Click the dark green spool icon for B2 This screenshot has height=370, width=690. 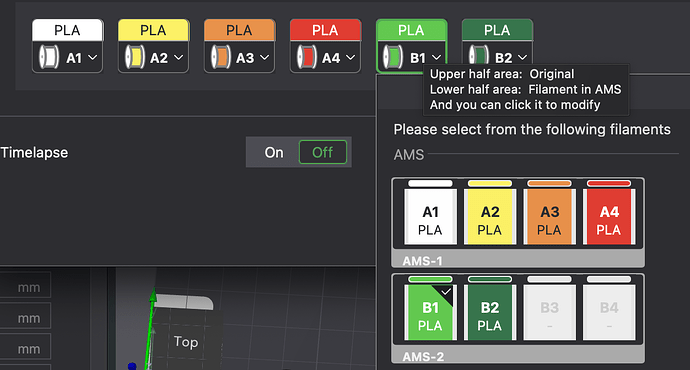[x=478, y=57]
